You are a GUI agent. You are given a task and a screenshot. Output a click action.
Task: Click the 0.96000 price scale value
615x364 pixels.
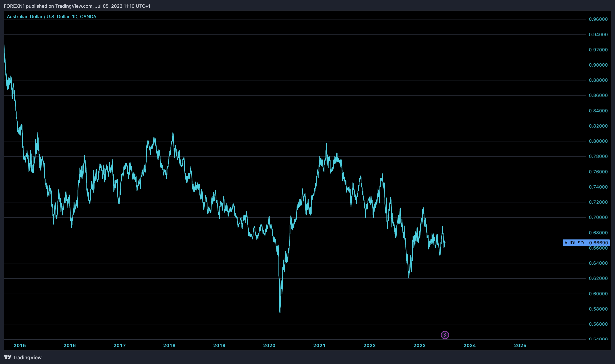[598, 19]
